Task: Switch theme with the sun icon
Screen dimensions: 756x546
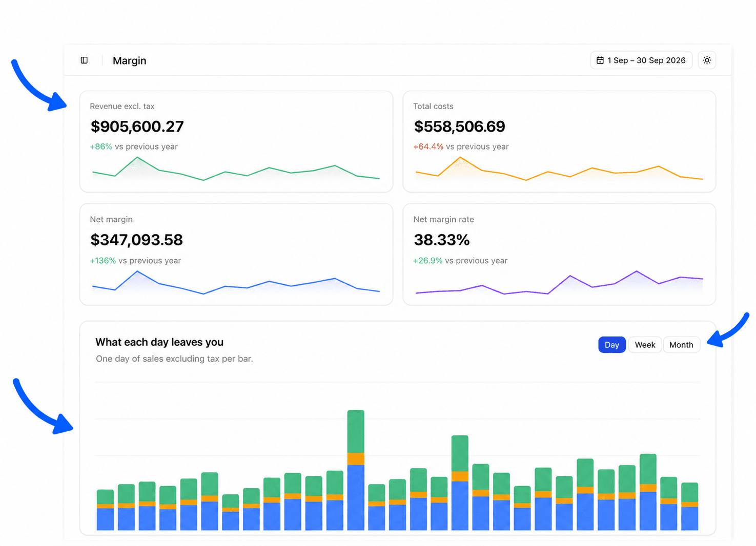Action: tap(707, 60)
